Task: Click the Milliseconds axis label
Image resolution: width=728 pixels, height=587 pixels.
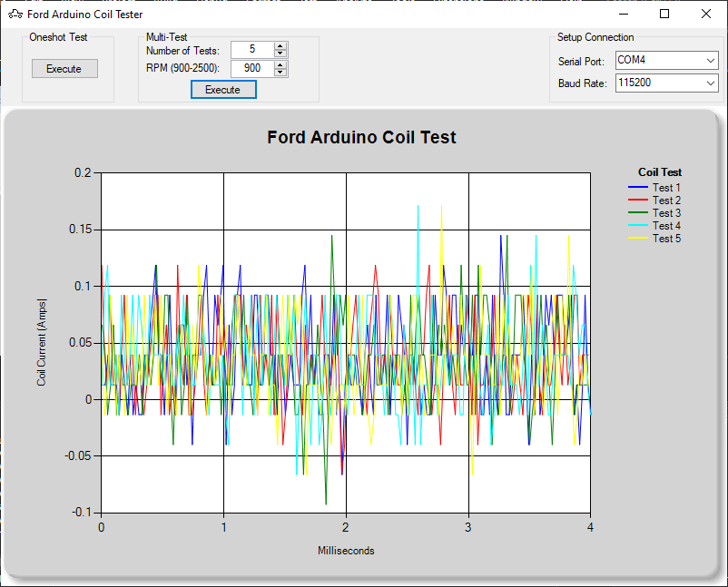Action: (346, 551)
